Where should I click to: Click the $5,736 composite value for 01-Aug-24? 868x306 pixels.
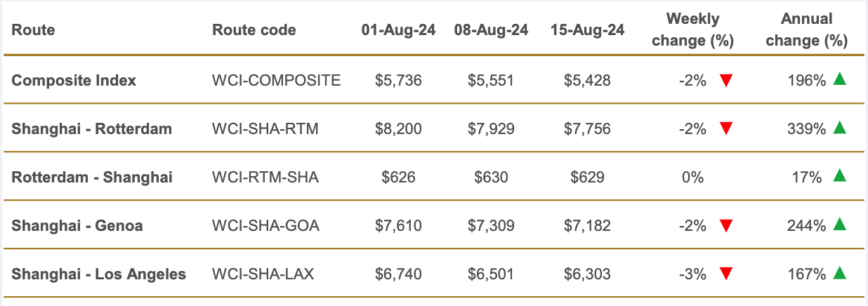[398, 81]
